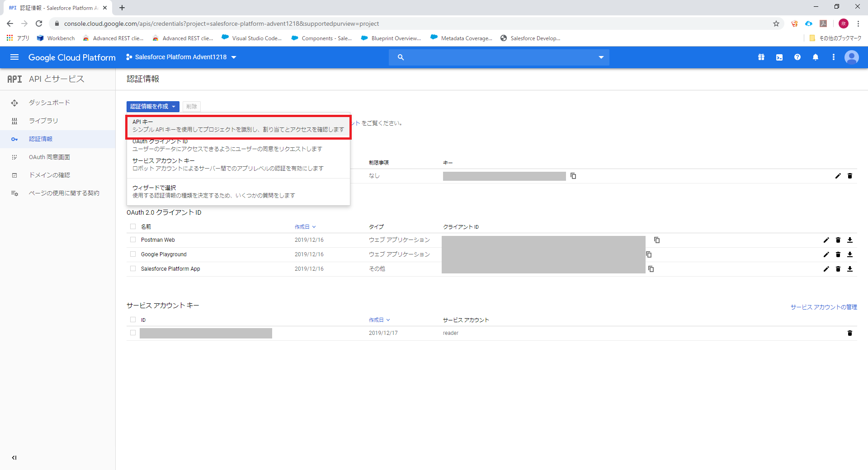Delete the reader service account key
This screenshot has height=470, width=868.
point(850,333)
